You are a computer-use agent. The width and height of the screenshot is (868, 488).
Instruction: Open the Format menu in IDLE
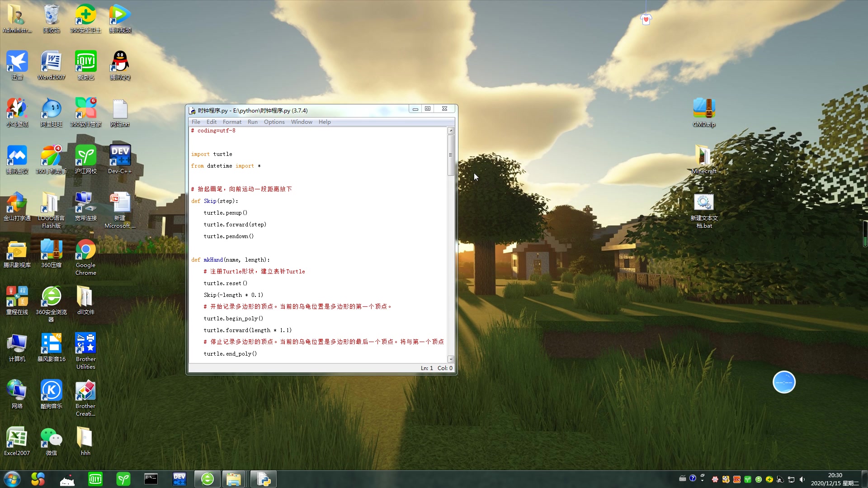(x=232, y=122)
